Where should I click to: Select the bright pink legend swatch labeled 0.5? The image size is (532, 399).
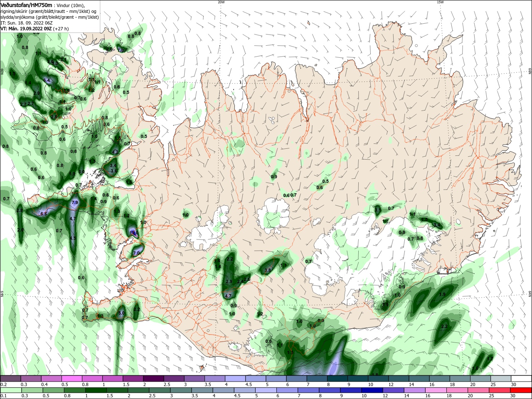tap(71, 379)
